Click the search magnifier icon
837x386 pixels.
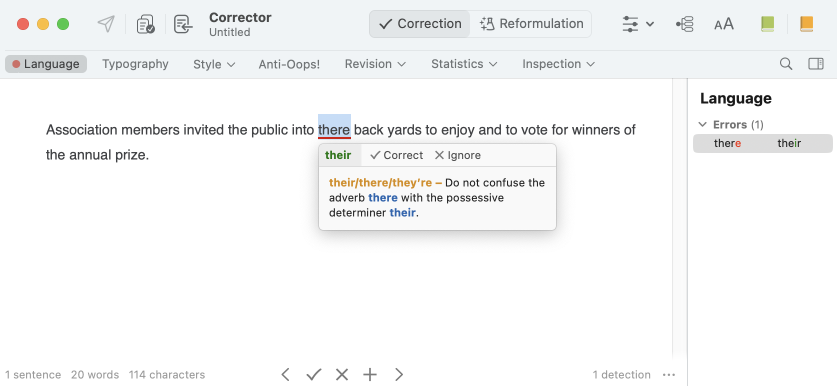pyautogui.click(x=786, y=64)
